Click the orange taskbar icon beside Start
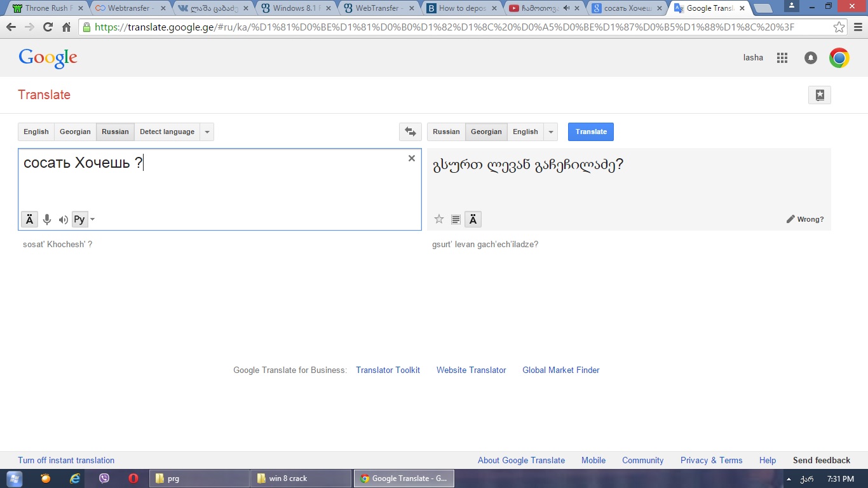The height and width of the screenshot is (488, 868). [46, 478]
